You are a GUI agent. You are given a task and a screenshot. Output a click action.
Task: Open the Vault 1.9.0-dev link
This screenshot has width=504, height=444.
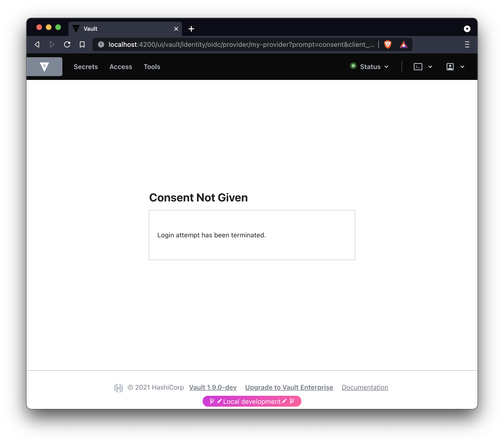[213, 387]
